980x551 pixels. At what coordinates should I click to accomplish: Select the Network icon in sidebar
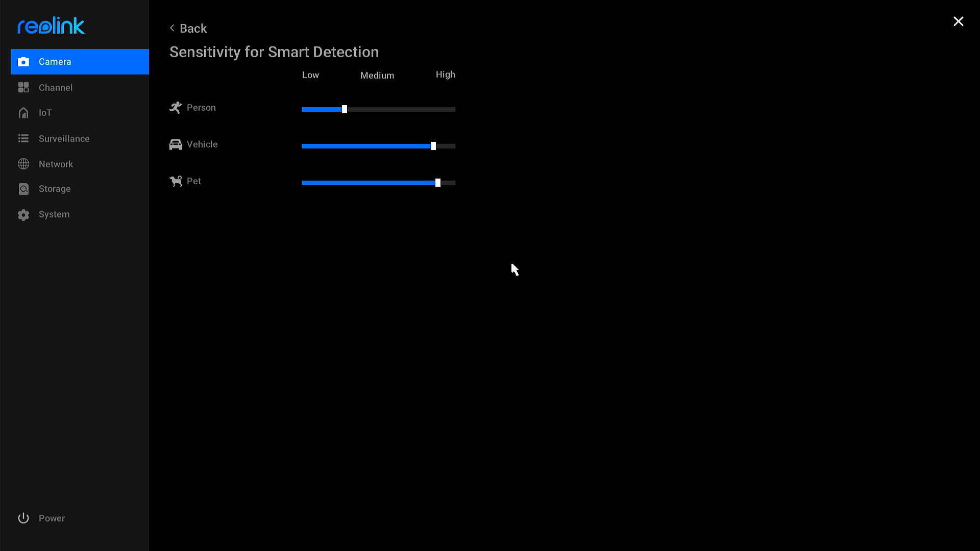click(23, 163)
